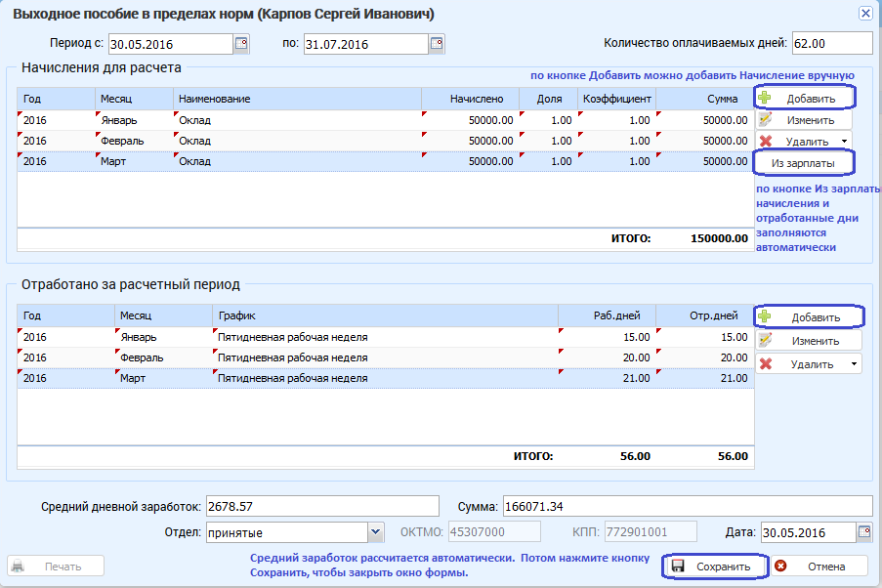Click Изменить in the Начисления для расчета section
Image resolution: width=882 pixels, height=588 pixels.
coord(804,120)
